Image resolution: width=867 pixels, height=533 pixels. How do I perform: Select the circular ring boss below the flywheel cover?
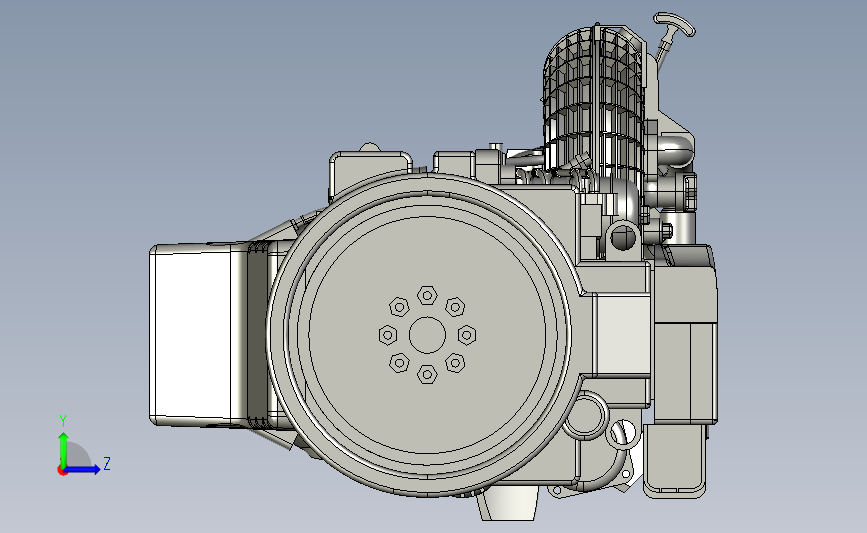pyautogui.click(x=584, y=415)
